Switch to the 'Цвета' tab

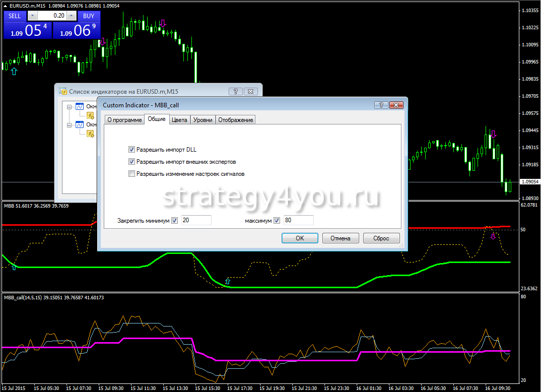click(x=179, y=120)
